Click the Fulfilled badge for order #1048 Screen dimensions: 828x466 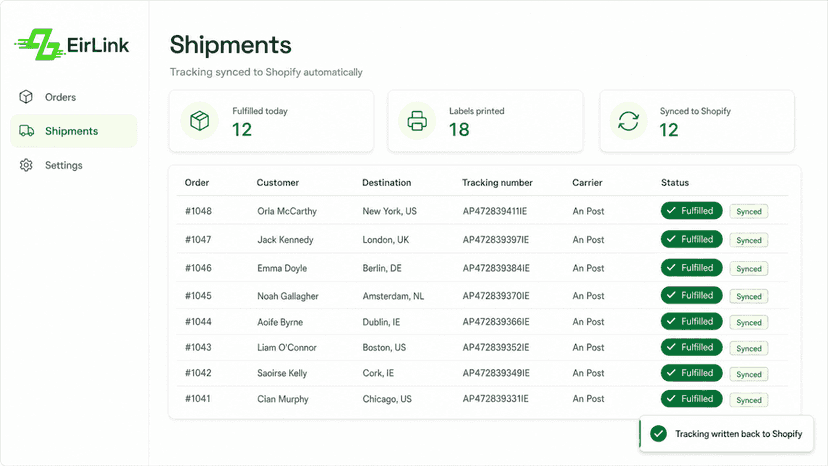tap(691, 211)
